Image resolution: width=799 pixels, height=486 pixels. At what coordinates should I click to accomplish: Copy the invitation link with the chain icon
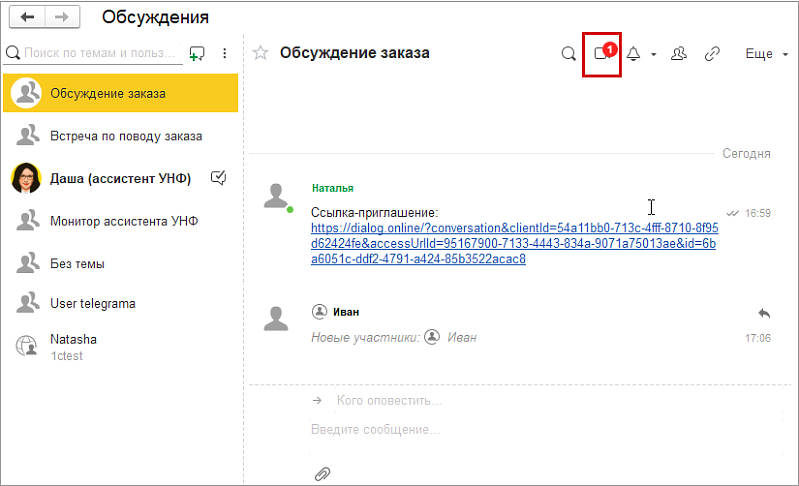coord(712,53)
